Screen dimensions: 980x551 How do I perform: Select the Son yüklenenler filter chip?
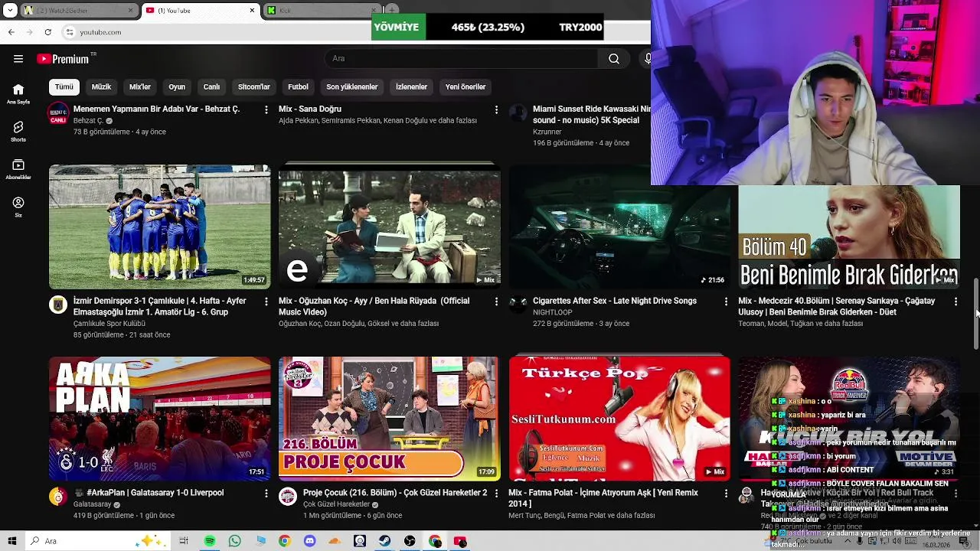coord(352,87)
